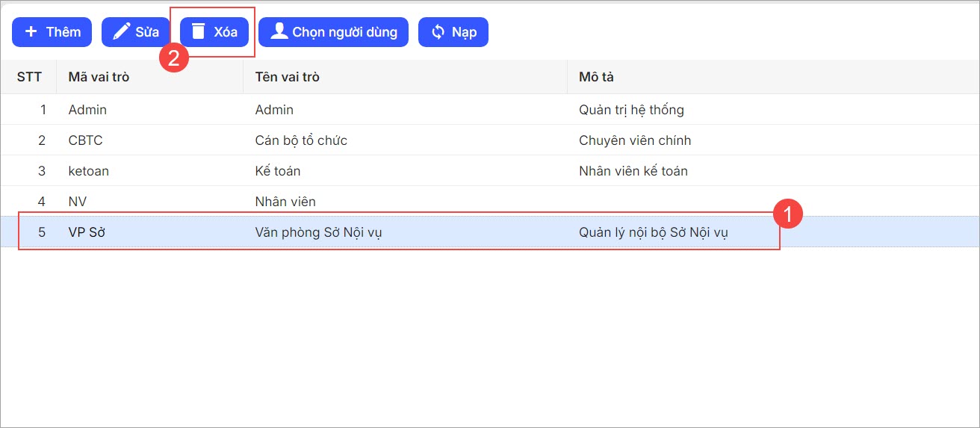Click the user icon on Chọn người dùng

pyautogui.click(x=279, y=31)
